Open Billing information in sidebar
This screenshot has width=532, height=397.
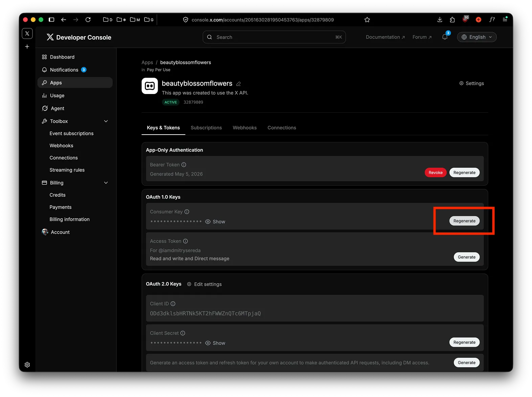(x=69, y=219)
